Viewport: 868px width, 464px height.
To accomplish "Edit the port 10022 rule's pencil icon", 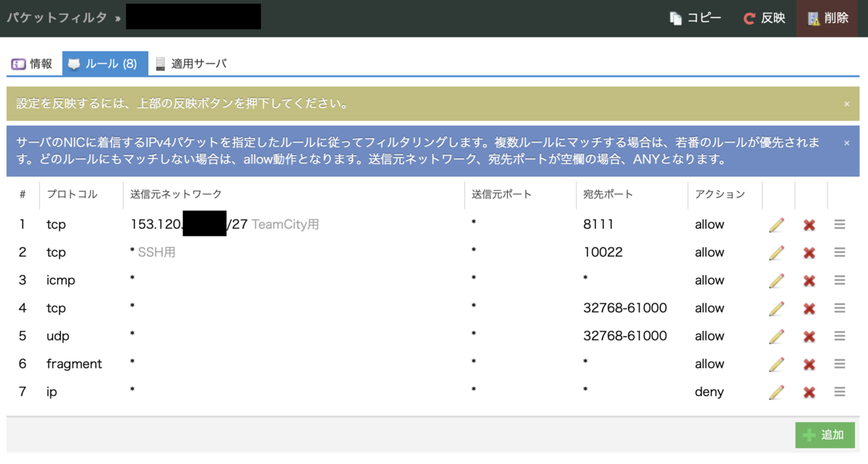I will point(777,252).
